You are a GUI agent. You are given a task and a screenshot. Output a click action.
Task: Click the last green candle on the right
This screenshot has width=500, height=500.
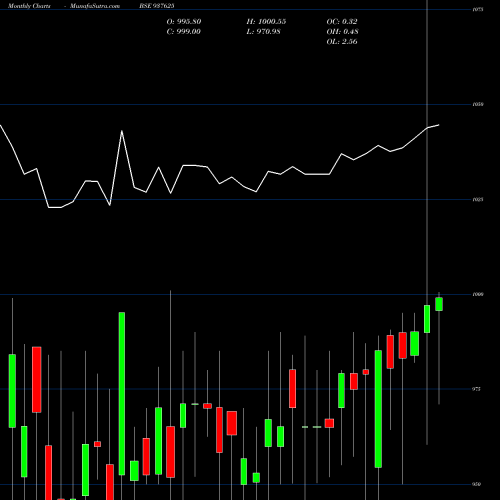point(439,304)
